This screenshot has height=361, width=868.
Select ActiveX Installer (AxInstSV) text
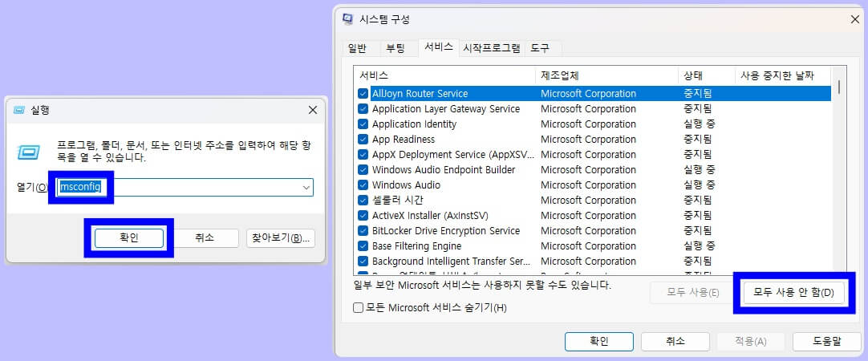tap(430, 215)
